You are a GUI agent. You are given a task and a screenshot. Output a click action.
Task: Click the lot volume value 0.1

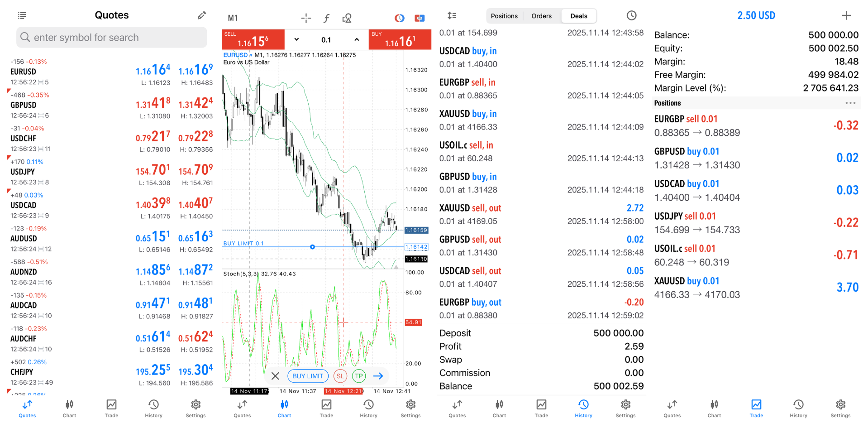pyautogui.click(x=326, y=40)
